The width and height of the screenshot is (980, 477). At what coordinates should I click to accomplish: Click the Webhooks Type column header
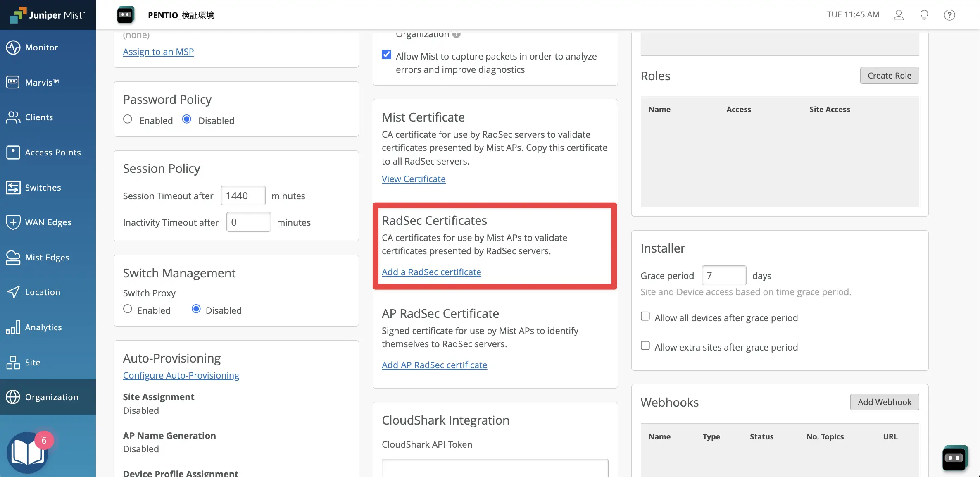point(711,436)
